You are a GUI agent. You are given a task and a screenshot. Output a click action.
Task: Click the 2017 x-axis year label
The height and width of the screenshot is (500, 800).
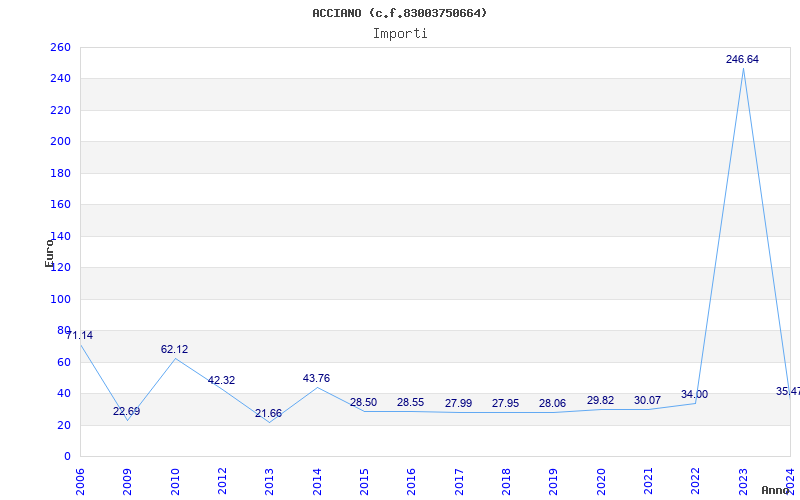[x=459, y=482]
